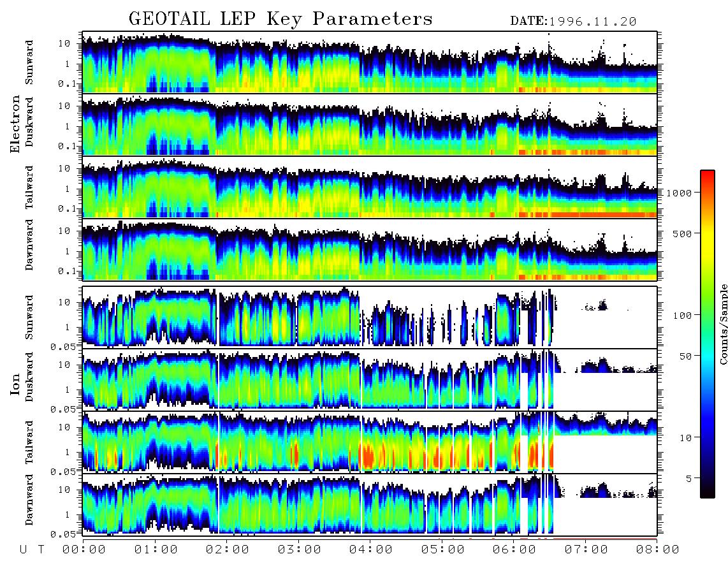The image size is (728, 561).
Task: Click the Electron Sunward spectrogram panel
Action: (x=370, y=62)
